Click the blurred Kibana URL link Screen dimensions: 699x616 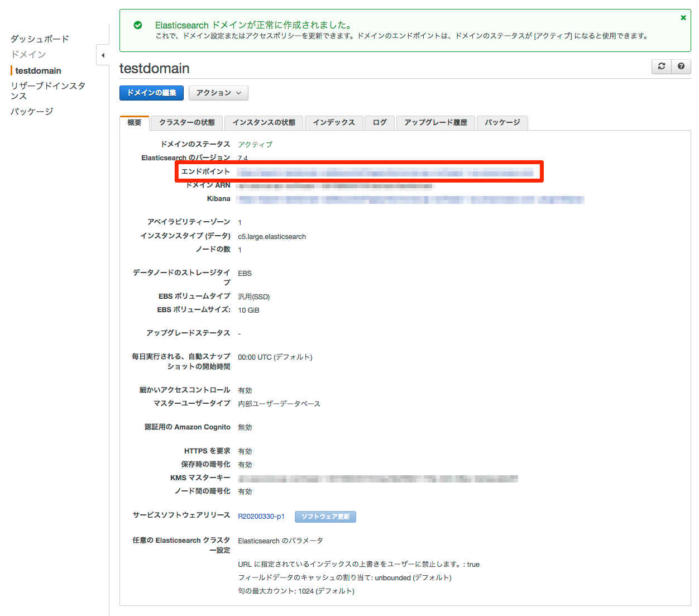pyautogui.click(x=410, y=199)
